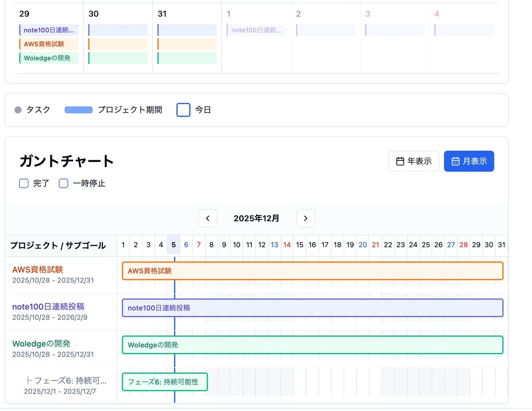Click the プロジェクト / サブゴール column header

pyautogui.click(x=58, y=245)
